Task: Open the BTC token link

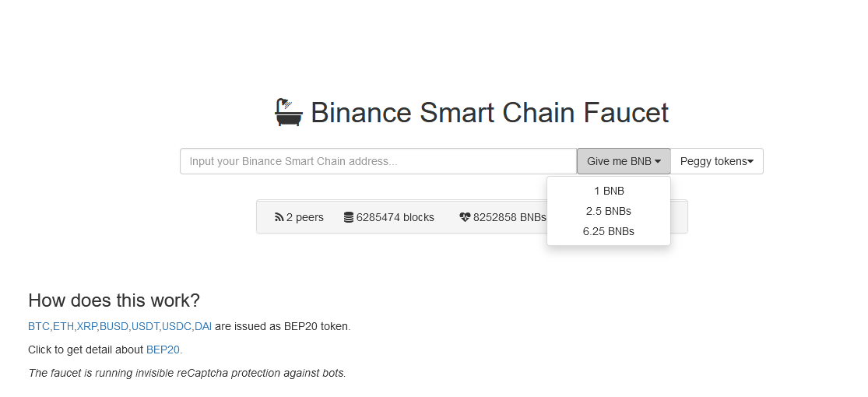Action: [39, 327]
